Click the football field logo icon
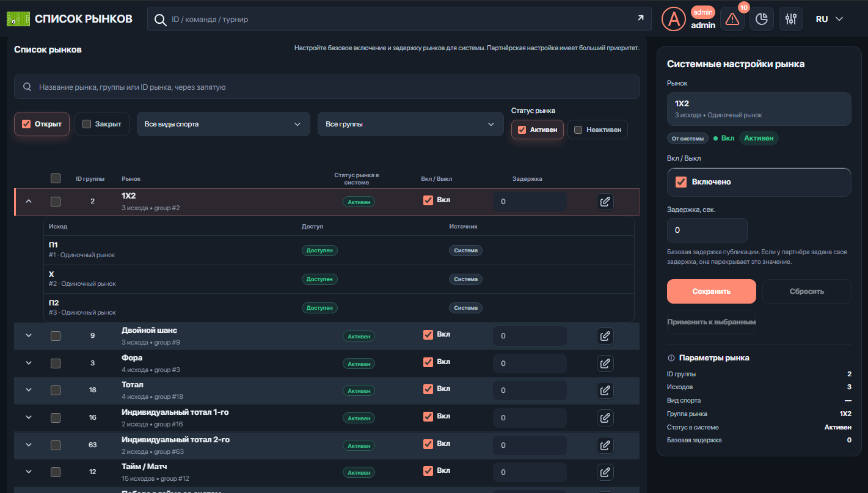Image resolution: width=868 pixels, height=493 pixels. 18,19
